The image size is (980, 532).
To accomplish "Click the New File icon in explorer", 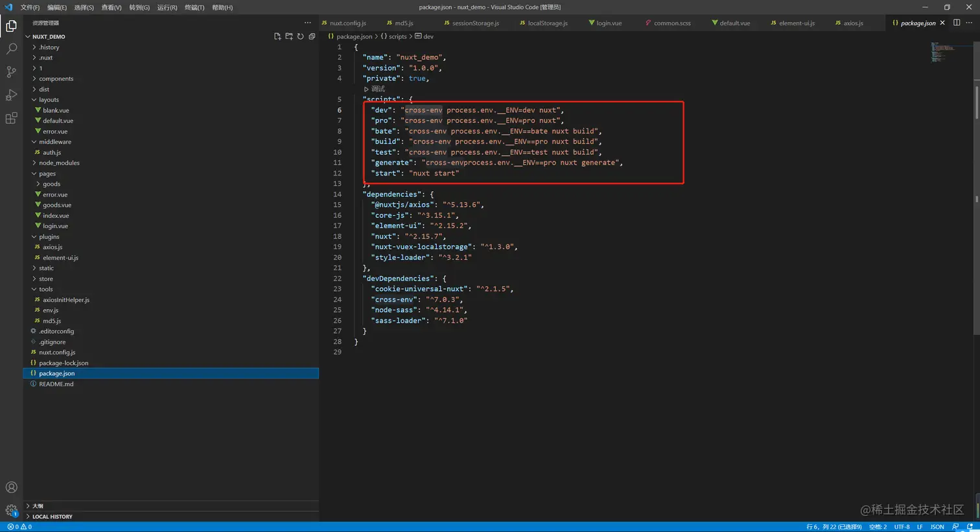I will pyautogui.click(x=277, y=36).
